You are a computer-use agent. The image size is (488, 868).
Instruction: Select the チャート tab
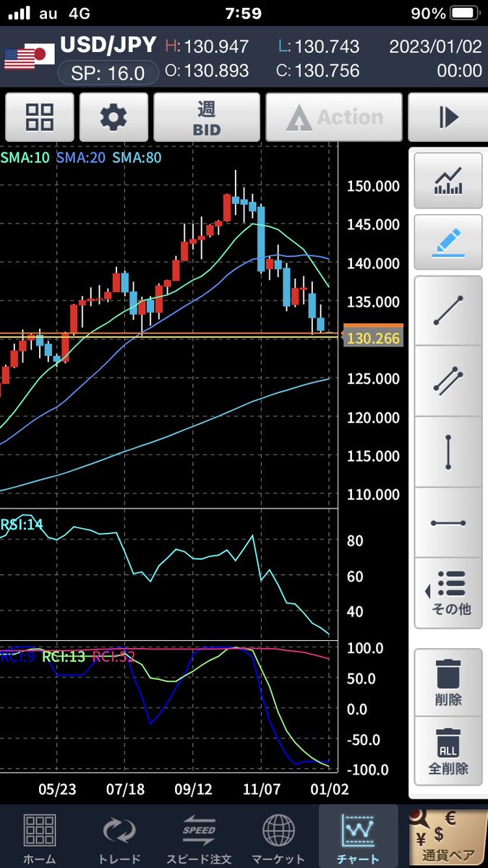point(358,837)
